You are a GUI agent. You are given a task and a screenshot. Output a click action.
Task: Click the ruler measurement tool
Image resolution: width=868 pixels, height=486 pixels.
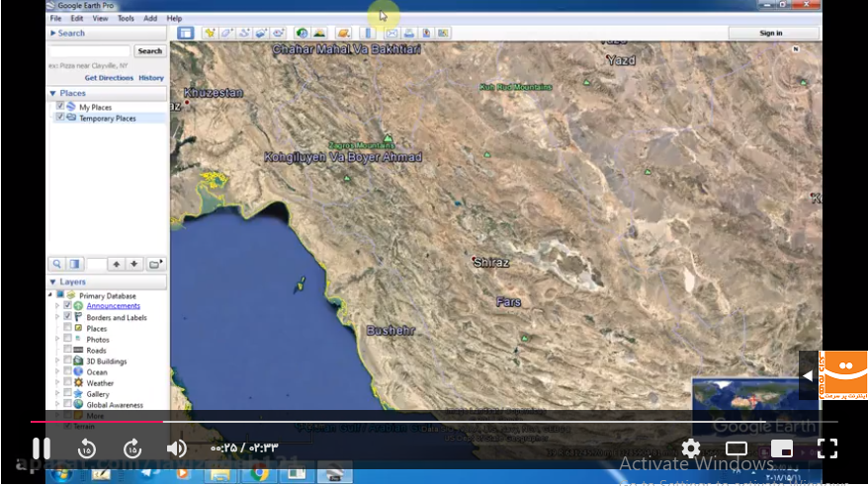[x=368, y=33]
